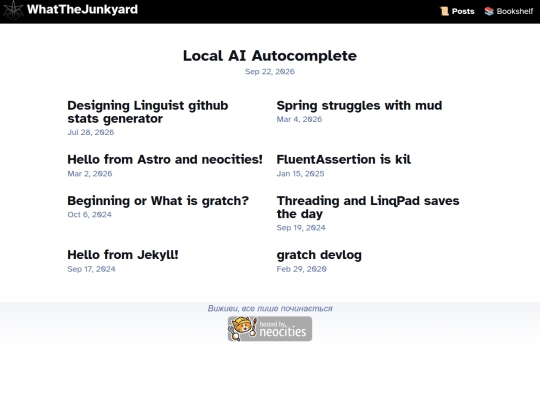
Task: Open Threading and LinqPad saves the day post
Action: (368, 207)
